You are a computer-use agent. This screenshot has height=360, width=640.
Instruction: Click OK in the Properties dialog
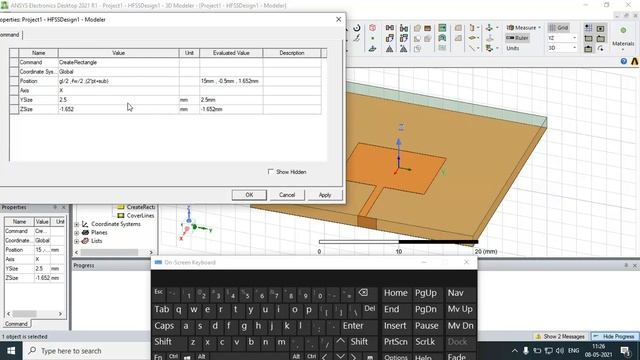249,195
